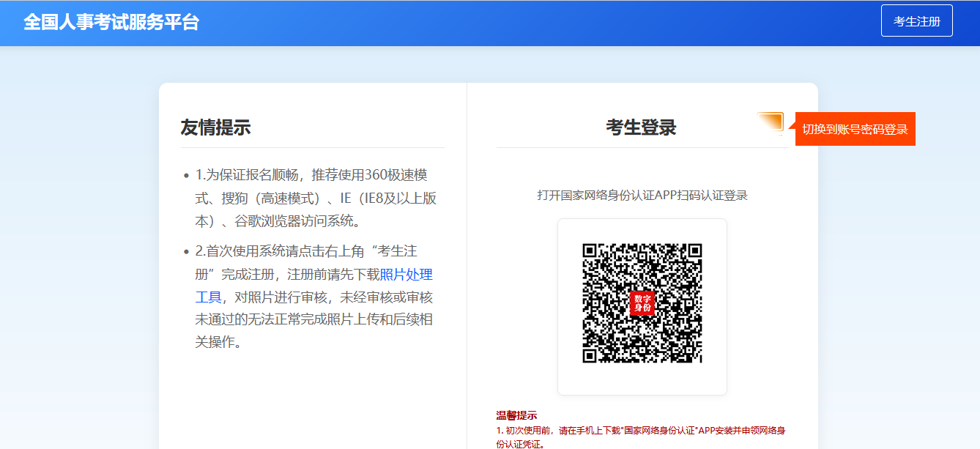Image resolution: width=980 pixels, height=449 pixels.
Task: Click the 温馨提示 label below QR code
Action: tap(516, 416)
